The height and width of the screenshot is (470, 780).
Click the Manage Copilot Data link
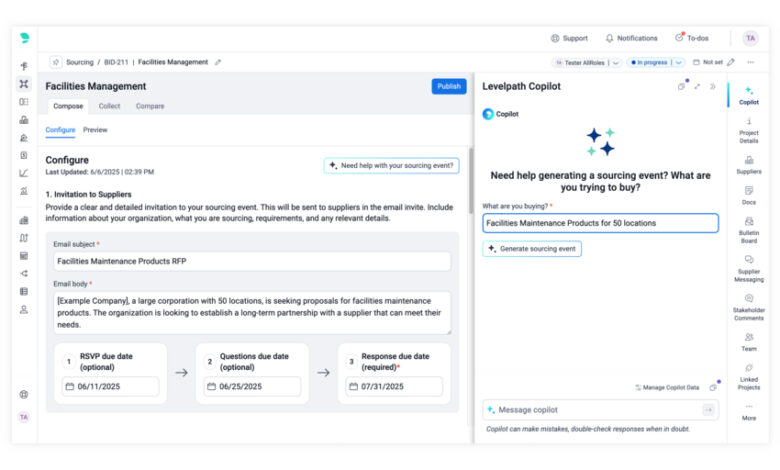(x=670, y=387)
